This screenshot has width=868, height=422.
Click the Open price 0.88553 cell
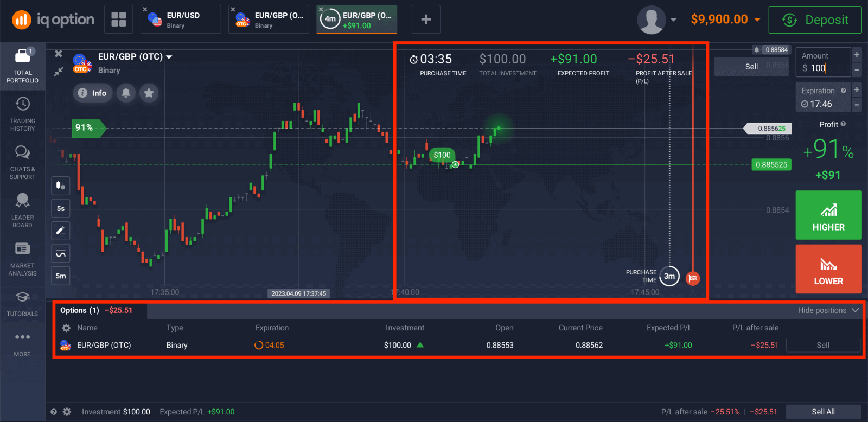(500, 345)
